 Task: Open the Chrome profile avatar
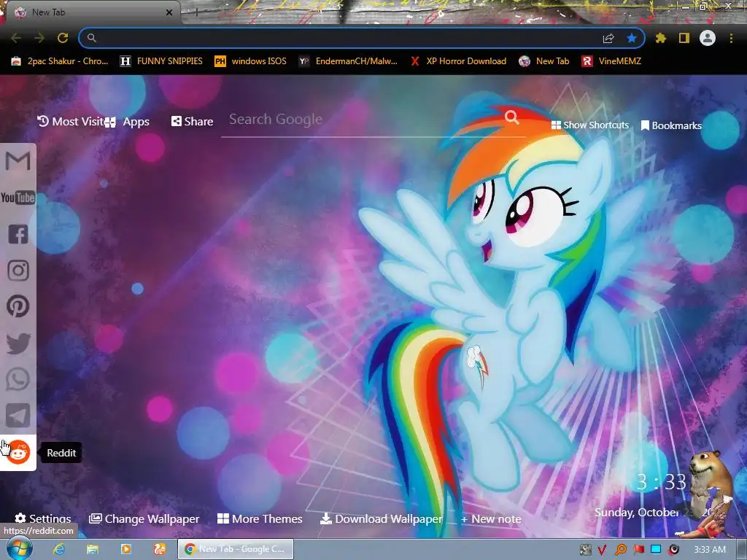(x=708, y=38)
